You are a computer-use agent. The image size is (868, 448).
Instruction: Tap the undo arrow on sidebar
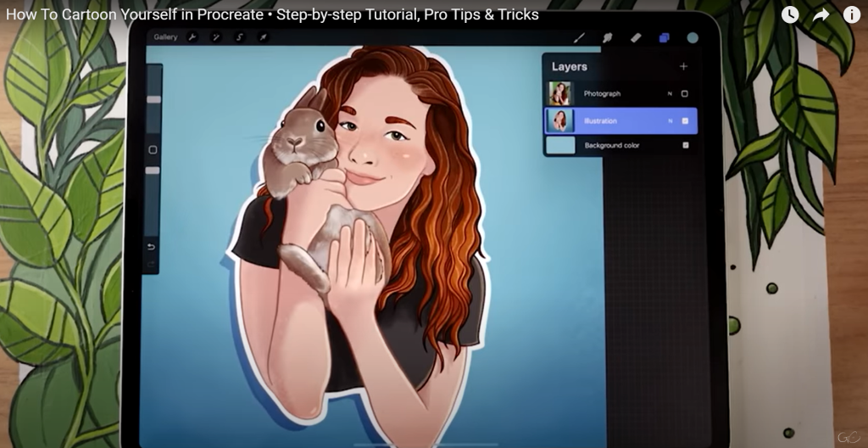pyautogui.click(x=151, y=247)
